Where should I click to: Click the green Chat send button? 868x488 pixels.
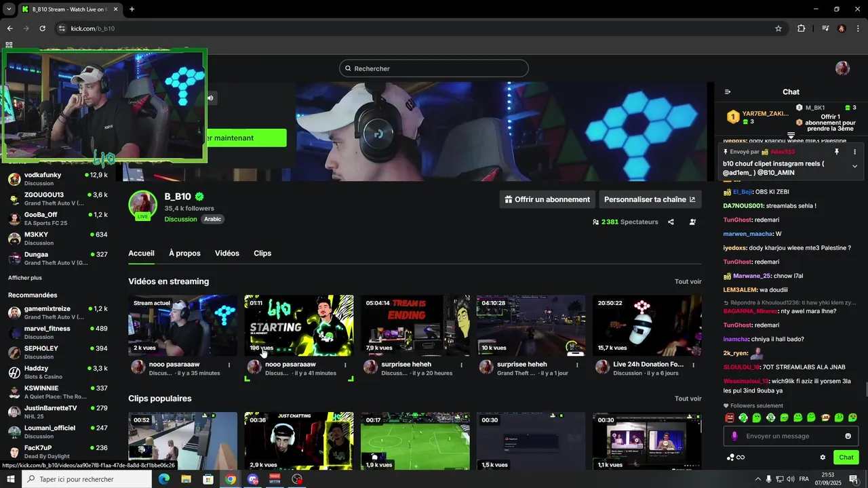click(x=846, y=457)
